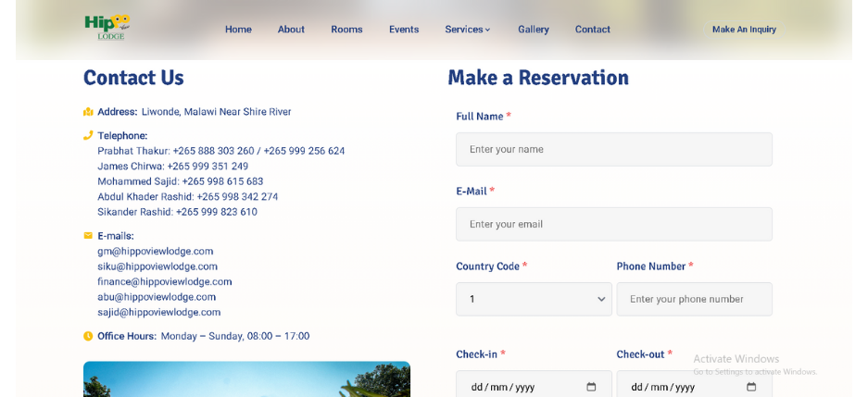
Task: Click the Phone Number input field
Action: [694, 299]
